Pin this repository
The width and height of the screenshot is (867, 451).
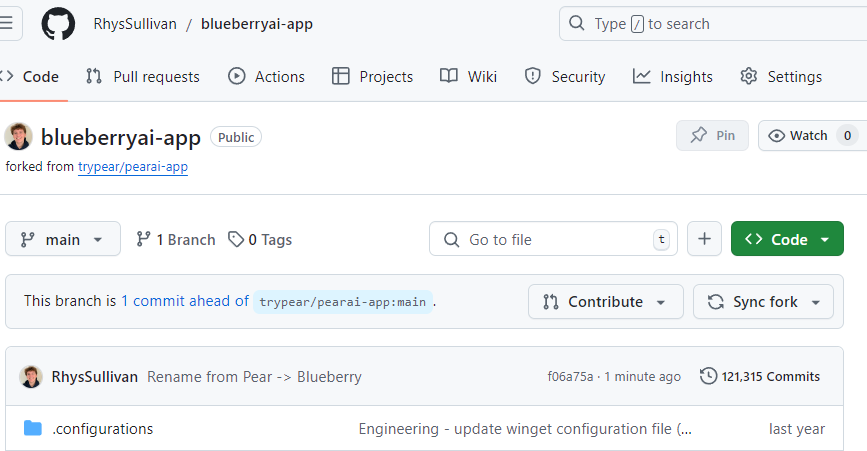coord(712,135)
